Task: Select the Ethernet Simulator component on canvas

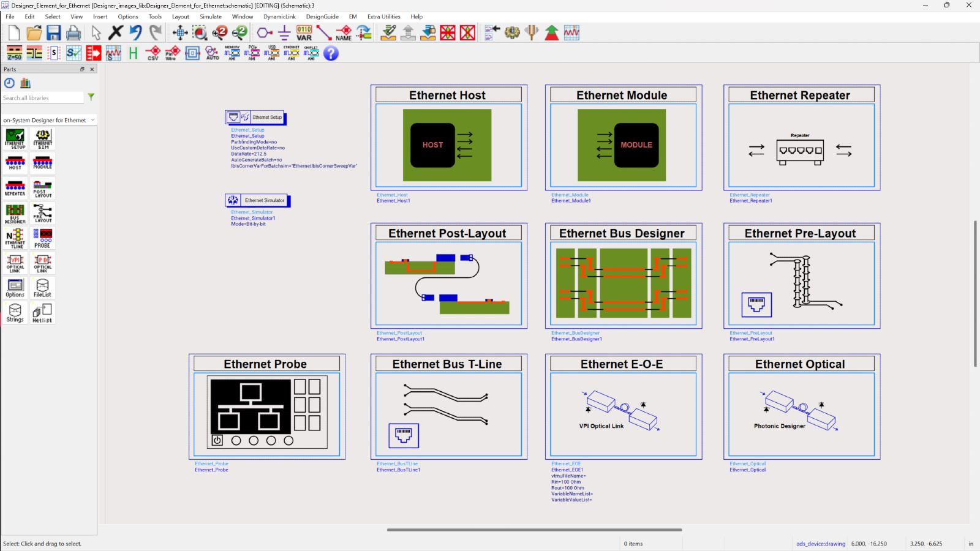Action: pos(257,200)
